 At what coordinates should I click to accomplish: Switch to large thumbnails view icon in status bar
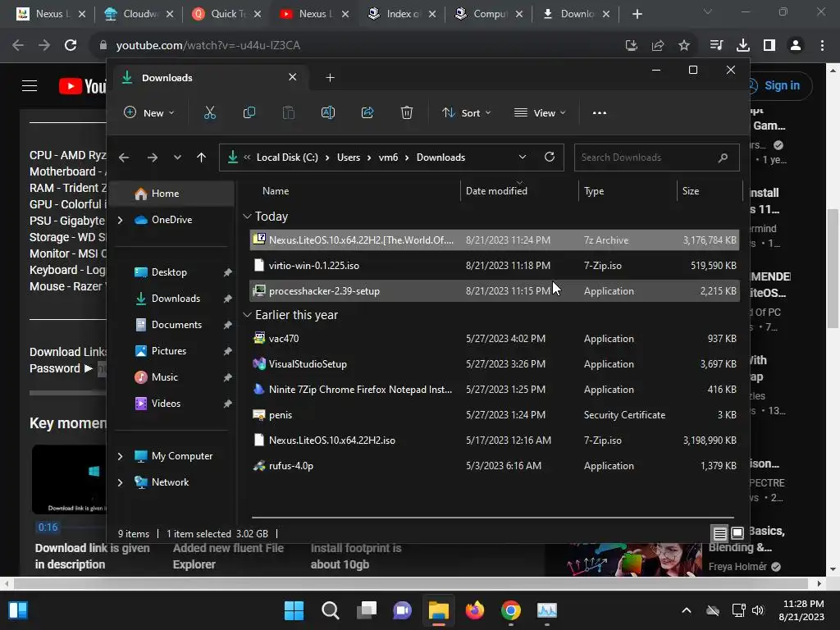[x=737, y=533]
